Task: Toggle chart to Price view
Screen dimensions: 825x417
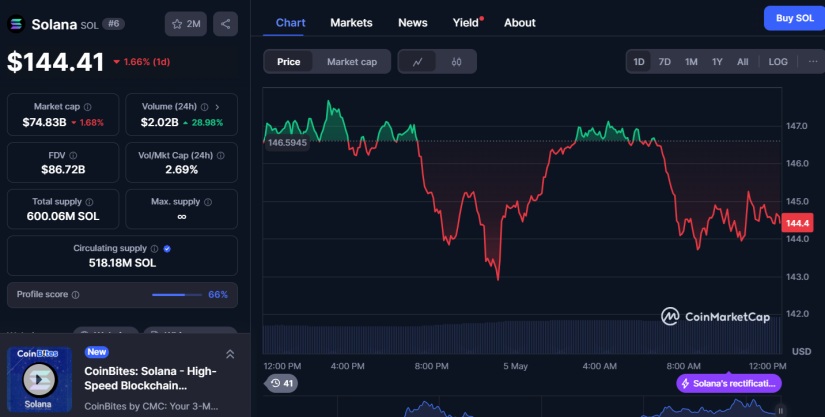Action: pos(289,62)
